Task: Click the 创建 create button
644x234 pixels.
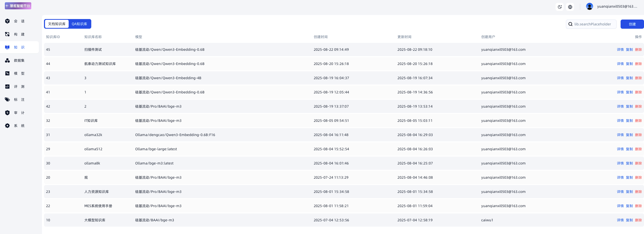Action: 632,24
